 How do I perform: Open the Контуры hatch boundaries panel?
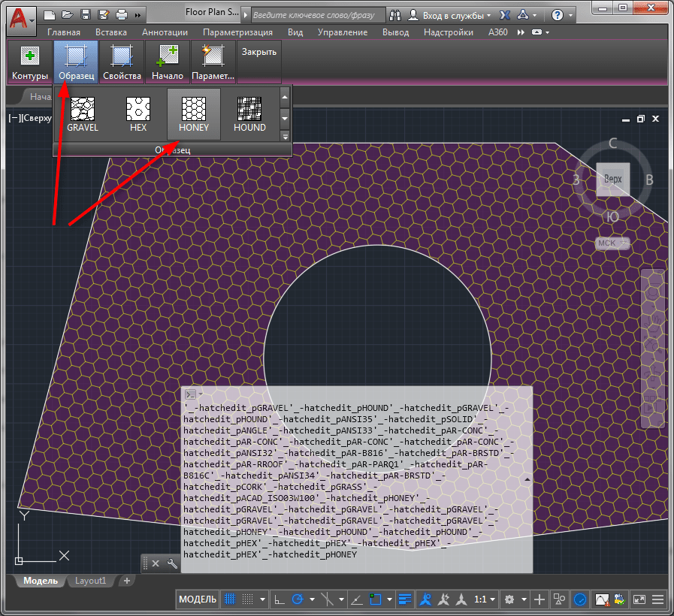29,62
